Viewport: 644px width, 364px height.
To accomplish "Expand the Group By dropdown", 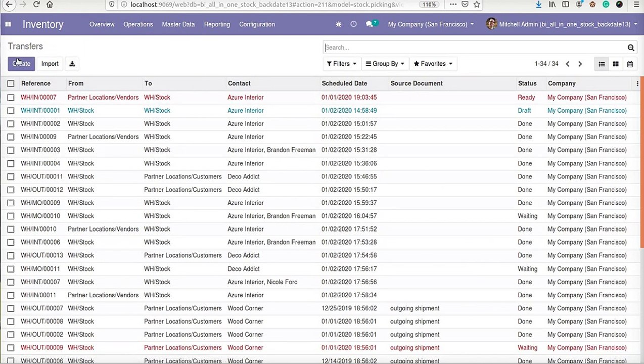I will click(x=385, y=64).
